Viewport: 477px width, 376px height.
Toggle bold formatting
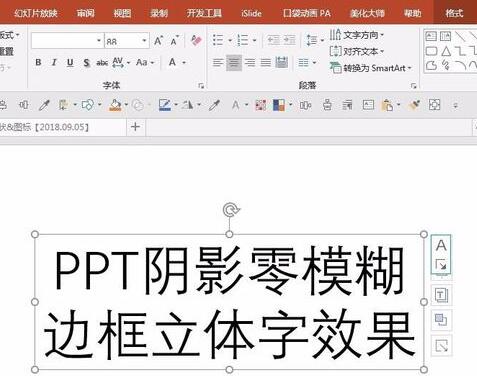tap(38, 62)
